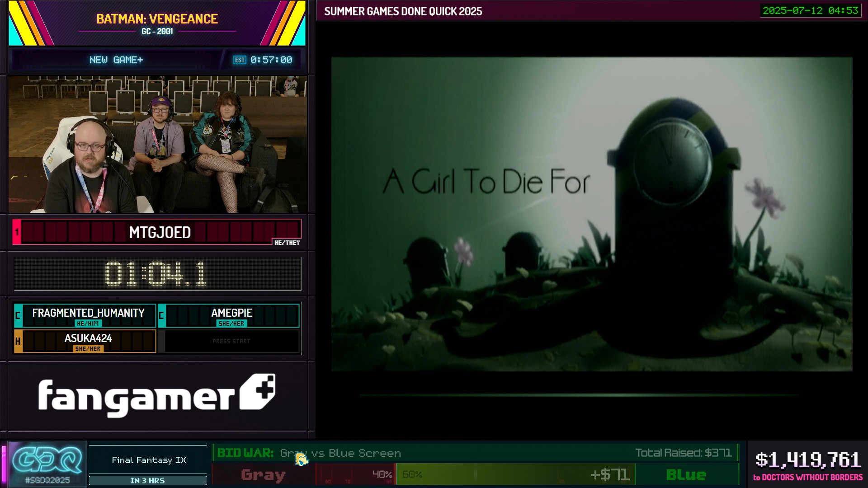This screenshot has height=488, width=868.
Task: Click the GC - 2001 platform label
Action: [x=157, y=32]
